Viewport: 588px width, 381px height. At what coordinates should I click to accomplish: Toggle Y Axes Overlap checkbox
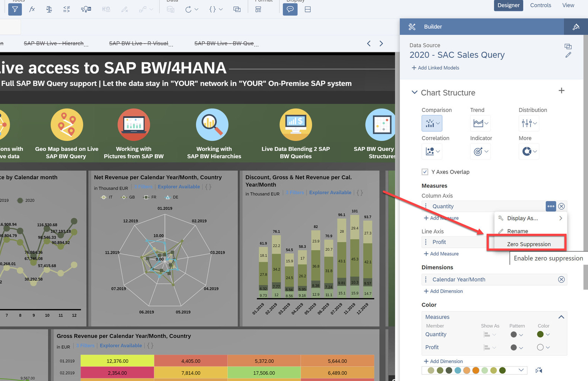[x=425, y=172]
